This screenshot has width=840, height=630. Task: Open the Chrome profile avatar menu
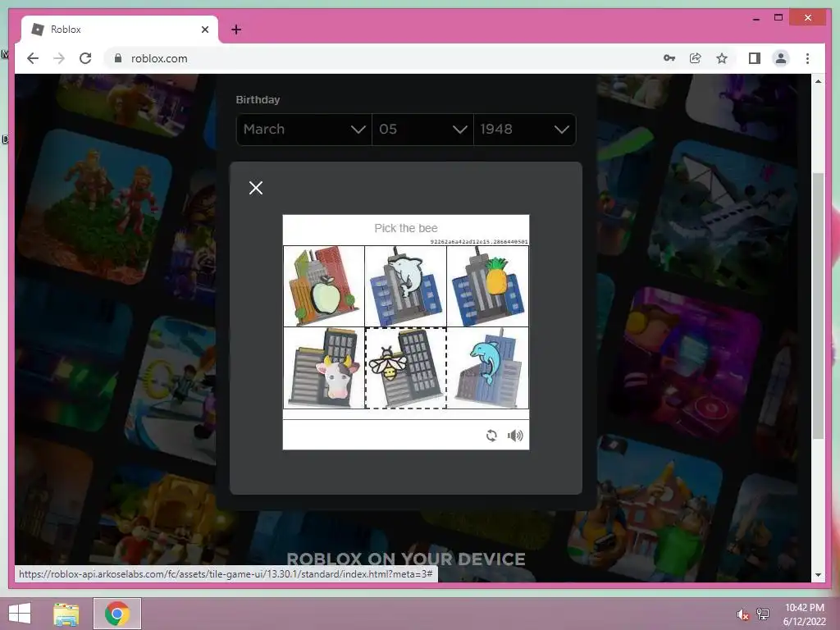pos(781,58)
